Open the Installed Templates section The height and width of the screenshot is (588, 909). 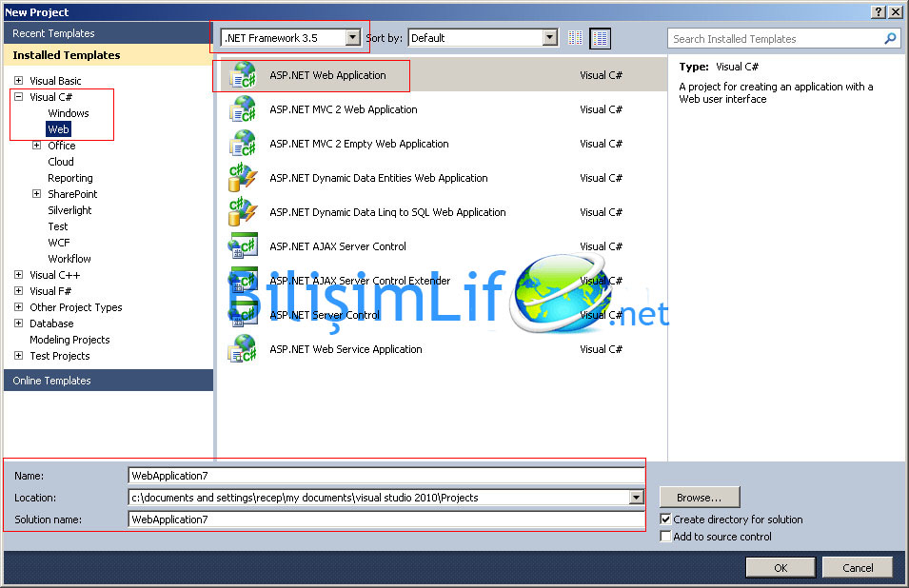pyautogui.click(x=109, y=55)
